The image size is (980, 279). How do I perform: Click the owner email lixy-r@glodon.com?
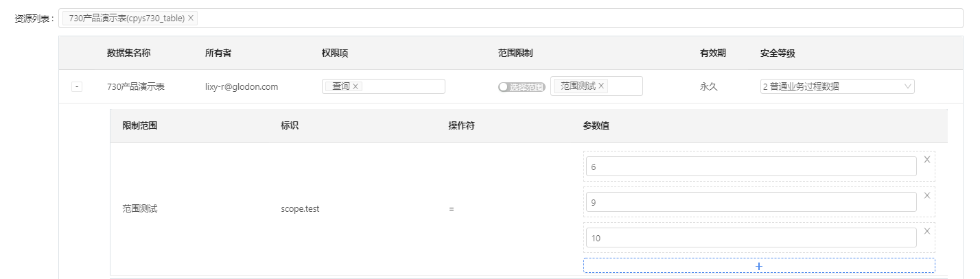tap(241, 87)
